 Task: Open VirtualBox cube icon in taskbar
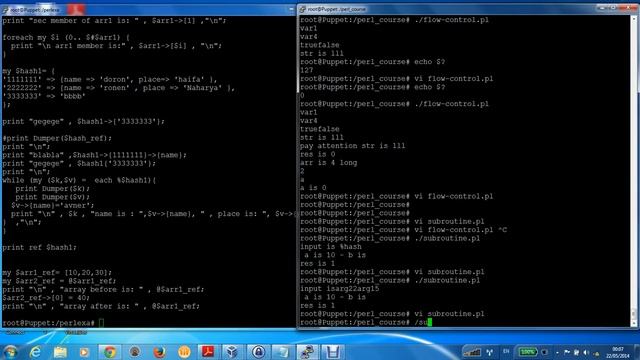coord(233,352)
